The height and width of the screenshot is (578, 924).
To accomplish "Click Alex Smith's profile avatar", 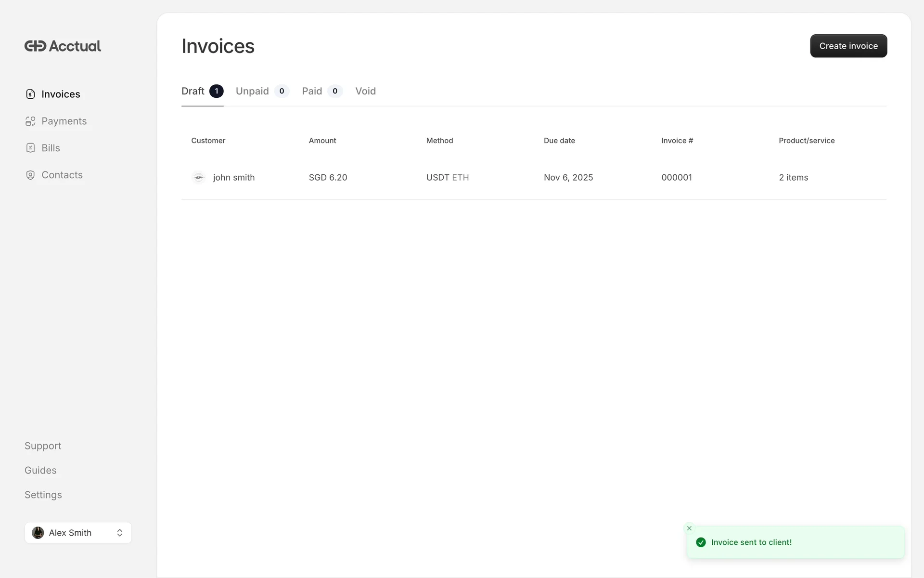I will [x=38, y=533].
